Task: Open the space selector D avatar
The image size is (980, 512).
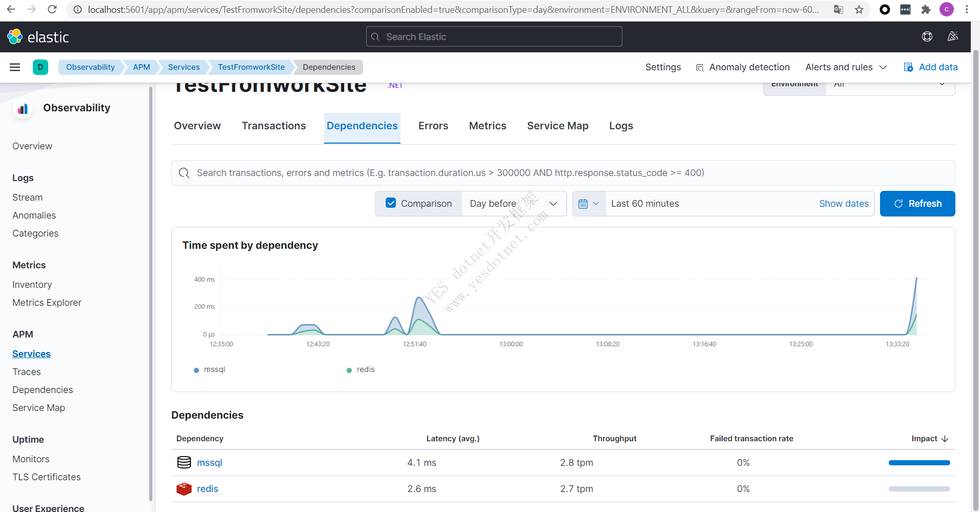Action: [41, 67]
